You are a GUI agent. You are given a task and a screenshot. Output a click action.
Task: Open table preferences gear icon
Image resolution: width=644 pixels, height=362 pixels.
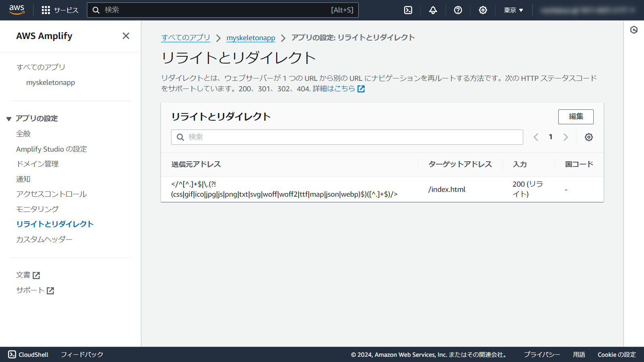[588, 137]
